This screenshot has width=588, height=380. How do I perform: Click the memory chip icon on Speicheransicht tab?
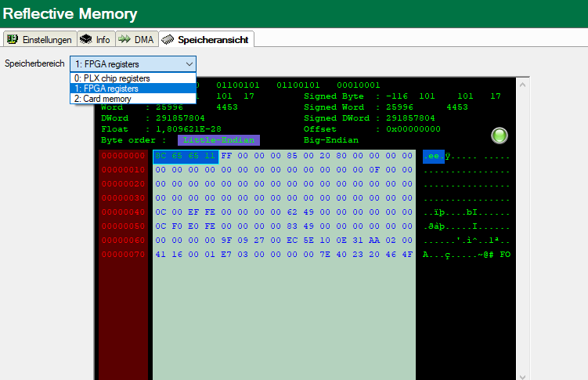pyautogui.click(x=168, y=39)
